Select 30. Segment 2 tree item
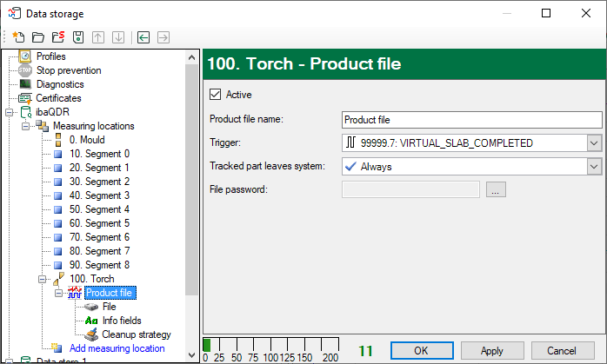This screenshot has width=607, height=364. [x=99, y=182]
